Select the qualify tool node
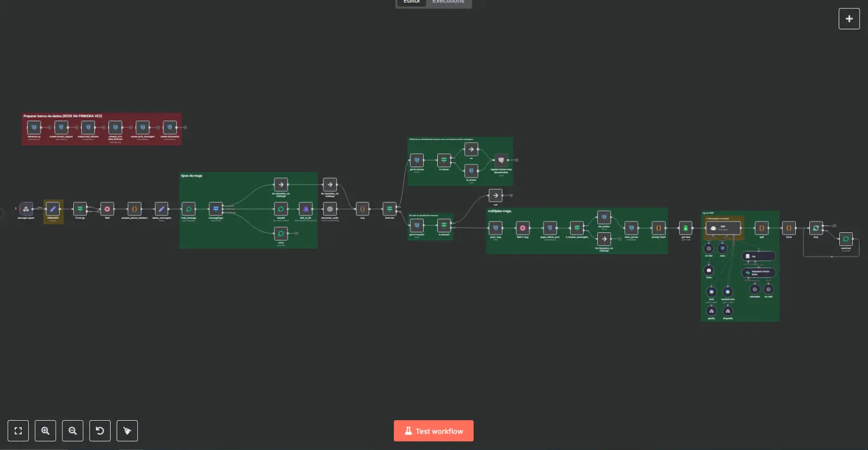Screen dimensions: 868x450 pos(711,310)
